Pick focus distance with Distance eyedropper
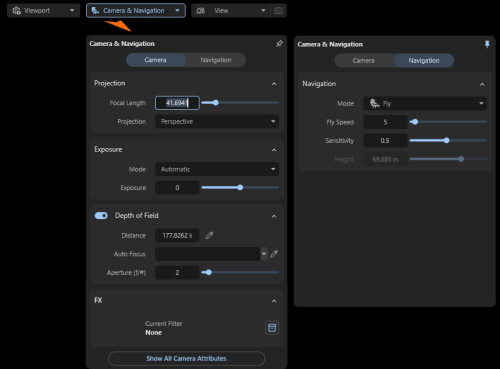This screenshot has width=500, height=369. click(209, 235)
